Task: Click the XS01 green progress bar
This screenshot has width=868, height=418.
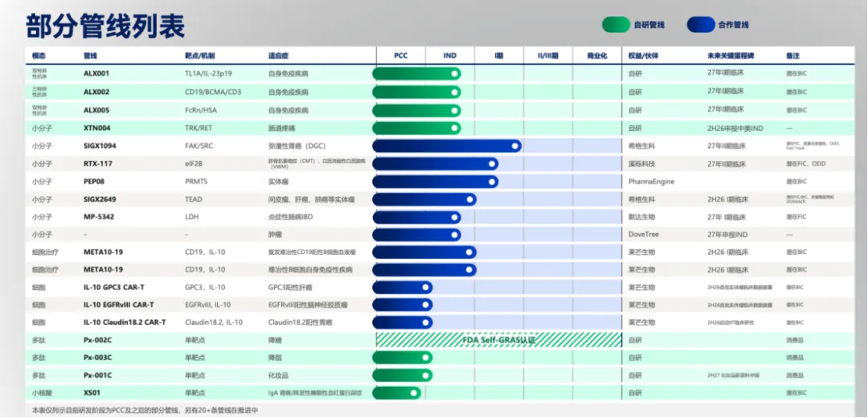Action: tap(396, 393)
